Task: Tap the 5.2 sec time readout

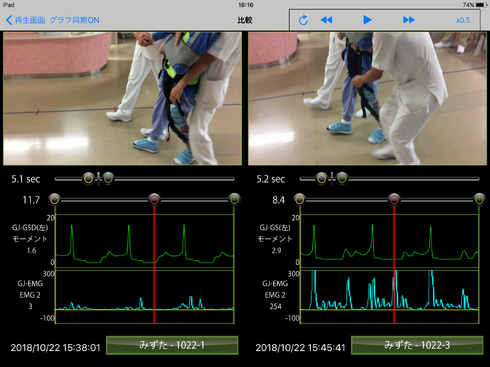Action: point(271,179)
